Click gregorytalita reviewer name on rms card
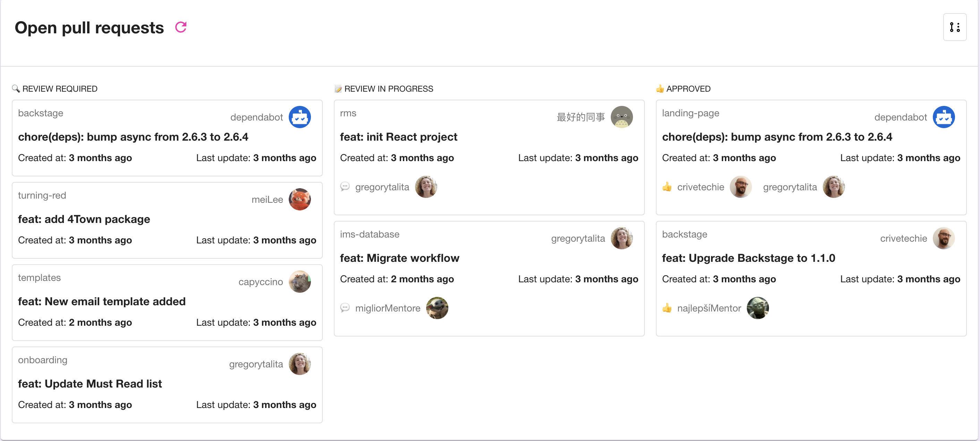The width and height of the screenshot is (980, 441). pyautogui.click(x=382, y=187)
